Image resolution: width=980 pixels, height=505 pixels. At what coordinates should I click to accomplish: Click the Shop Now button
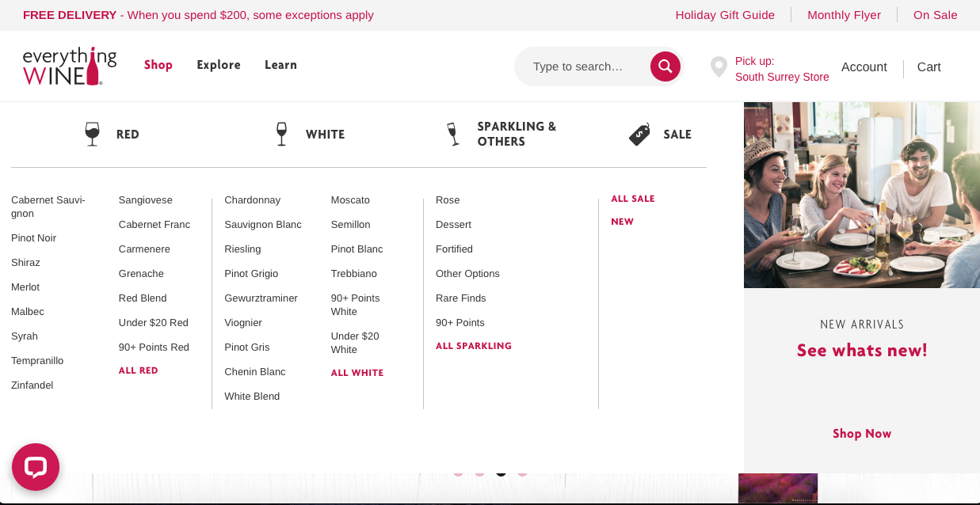pos(862,434)
